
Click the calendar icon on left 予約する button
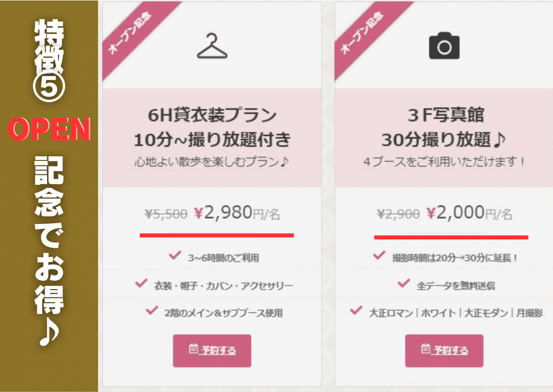[x=193, y=349]
